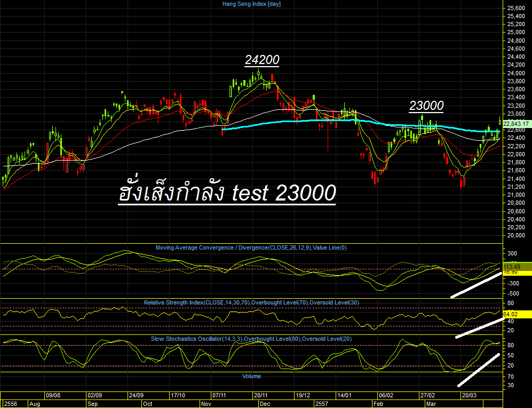Click the 'Volume' pane label

251,376
